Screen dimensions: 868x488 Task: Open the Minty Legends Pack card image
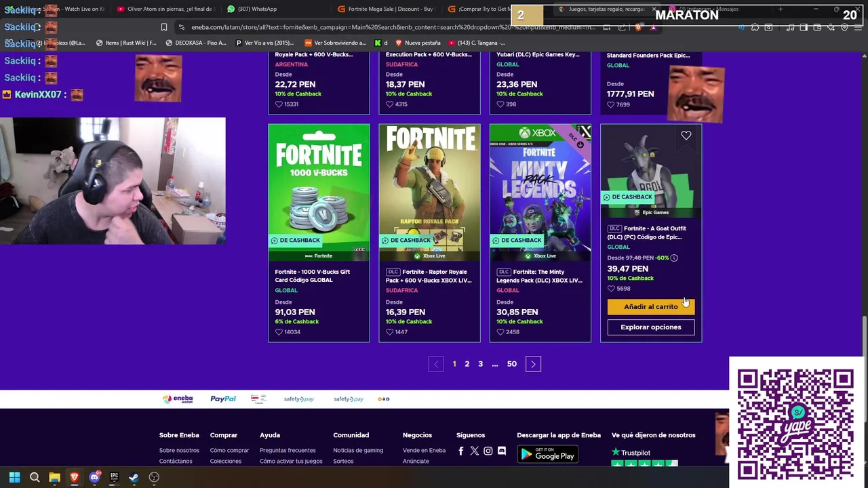[540, 192]
